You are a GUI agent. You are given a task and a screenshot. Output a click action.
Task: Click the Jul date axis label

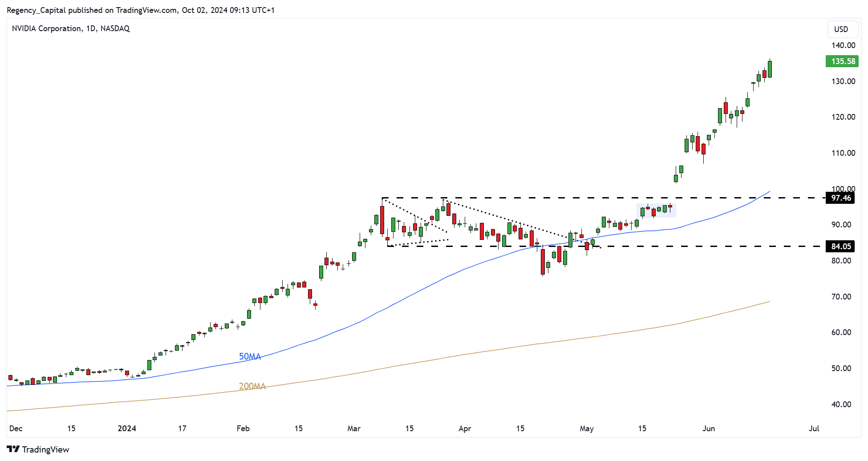coord(814,429)
